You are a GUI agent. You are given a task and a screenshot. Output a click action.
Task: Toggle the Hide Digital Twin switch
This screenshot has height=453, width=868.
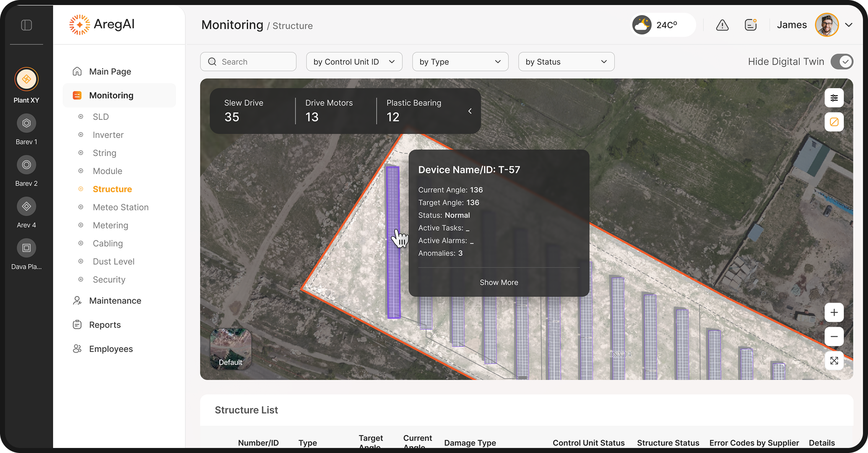(842, 62)
